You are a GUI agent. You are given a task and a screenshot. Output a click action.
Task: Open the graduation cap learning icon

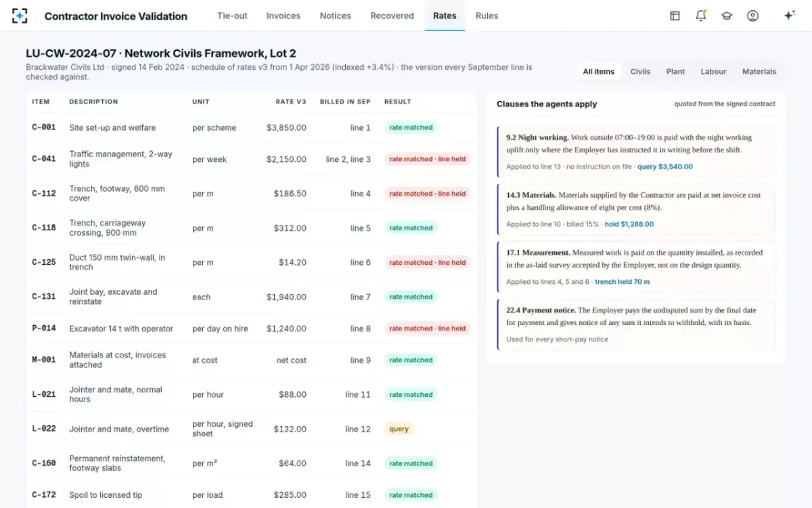tap(727, 16)
